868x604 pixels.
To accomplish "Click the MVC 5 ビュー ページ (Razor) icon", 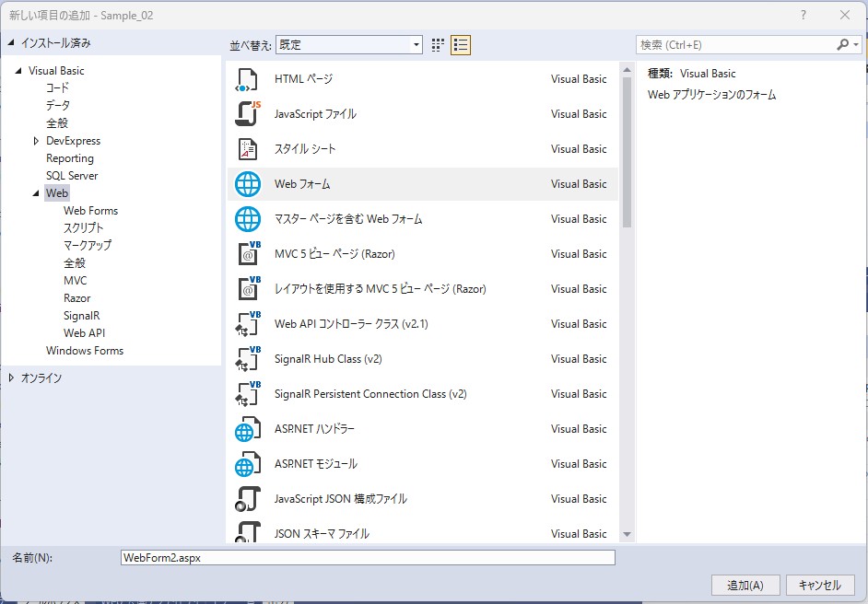I will (248, 254).
